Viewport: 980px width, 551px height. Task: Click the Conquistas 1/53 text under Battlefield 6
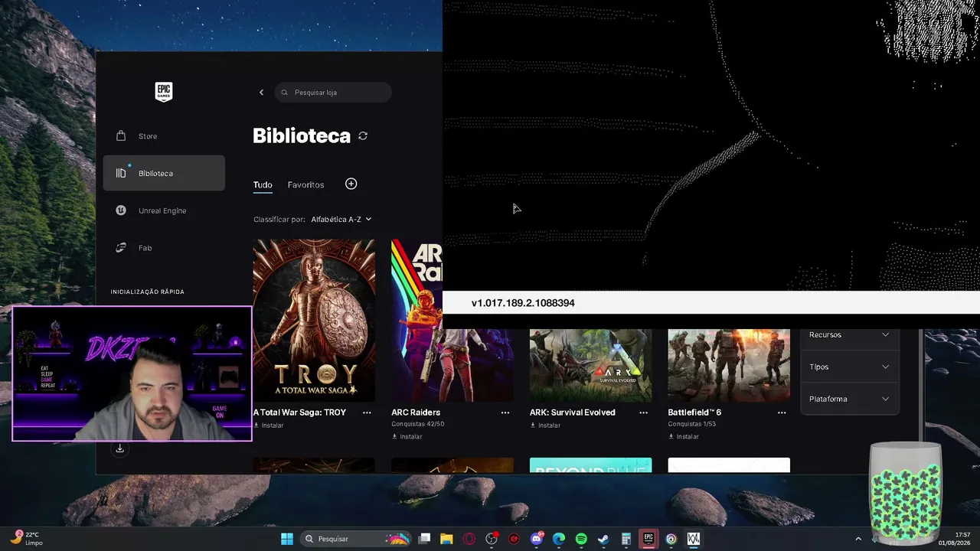click(x=692, y=424)
